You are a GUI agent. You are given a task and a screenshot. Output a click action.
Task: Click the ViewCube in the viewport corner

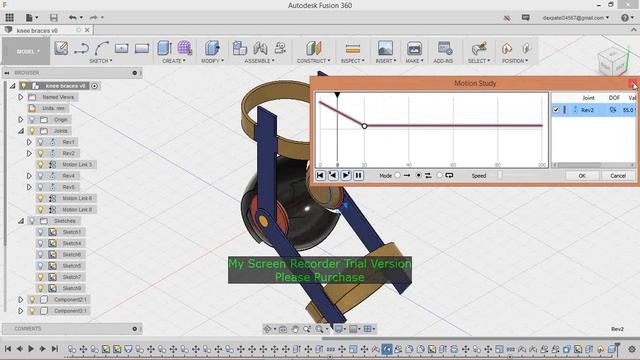pos(612,62)
